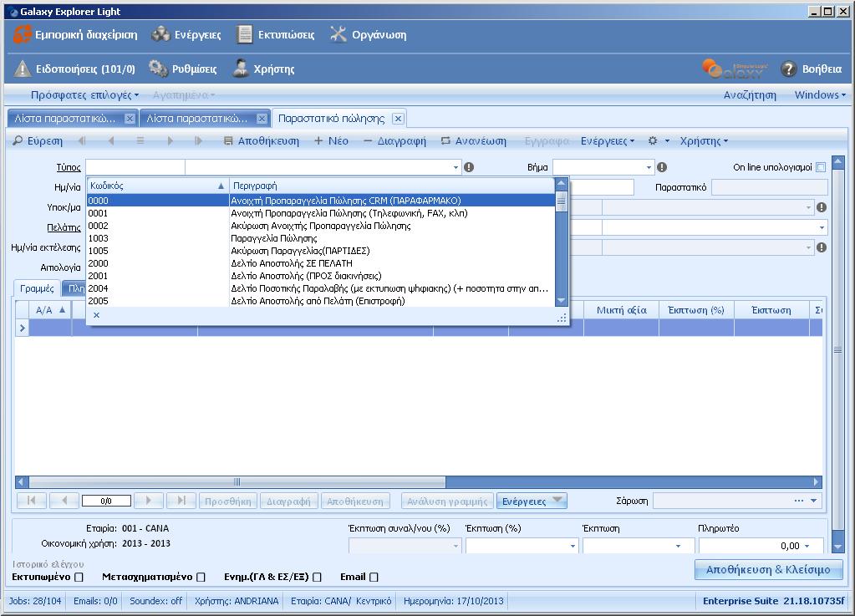
Task: Click the Αποθήκευση save icon in toolbar
Action: (x=228, y=140)
